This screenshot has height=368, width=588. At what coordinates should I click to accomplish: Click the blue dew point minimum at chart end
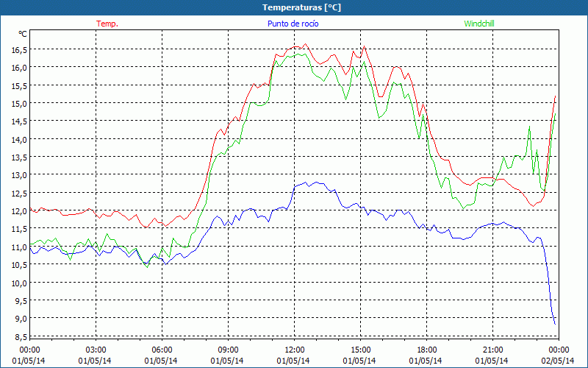pyautogui.click(x=555, y=324)
